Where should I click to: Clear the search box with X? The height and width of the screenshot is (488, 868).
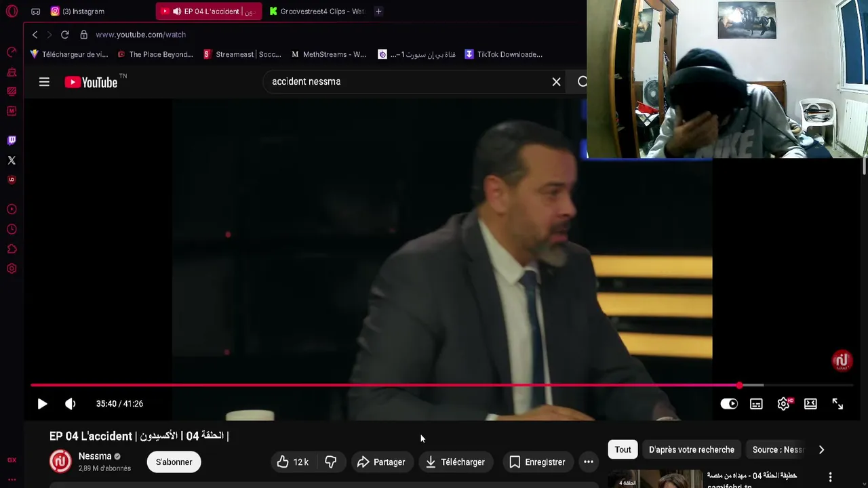pos(556,82)
